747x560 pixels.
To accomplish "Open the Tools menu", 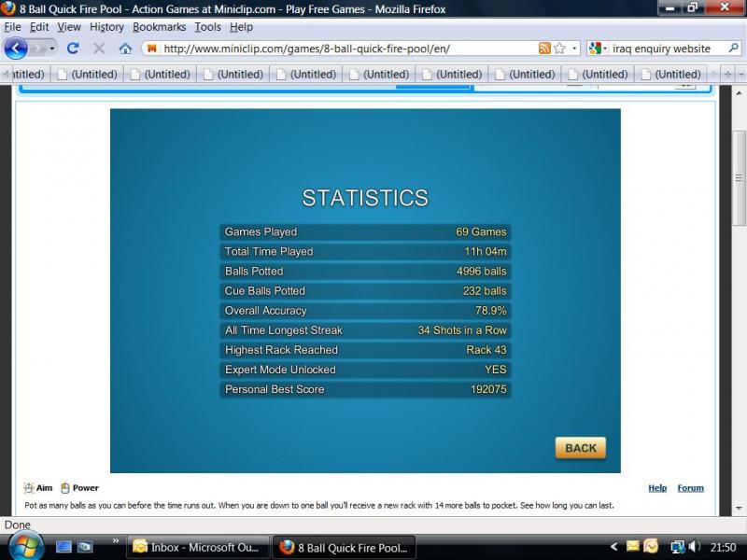I will [x=207, y=27].
